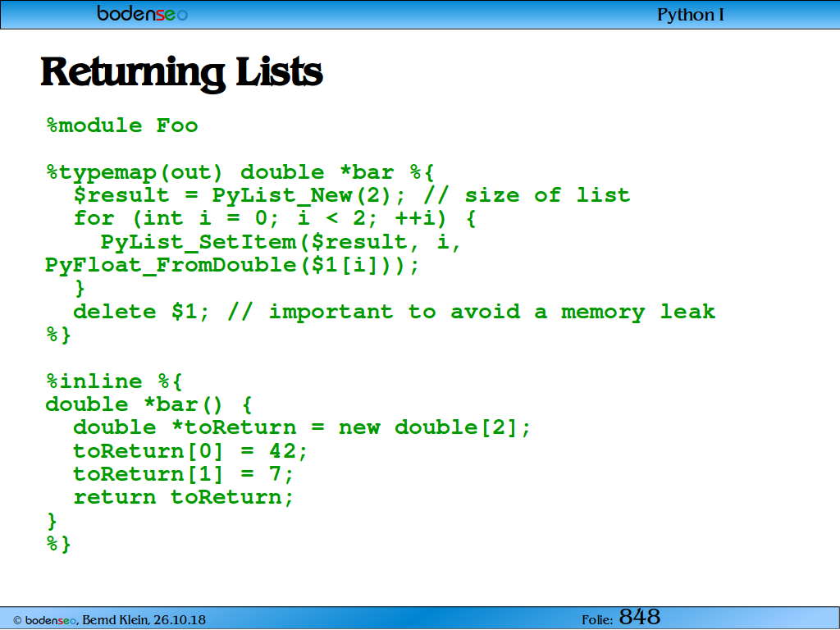Click the bodenseo logo in the header
The height and width of the screenshot is (630, 840).
point(142,13)
